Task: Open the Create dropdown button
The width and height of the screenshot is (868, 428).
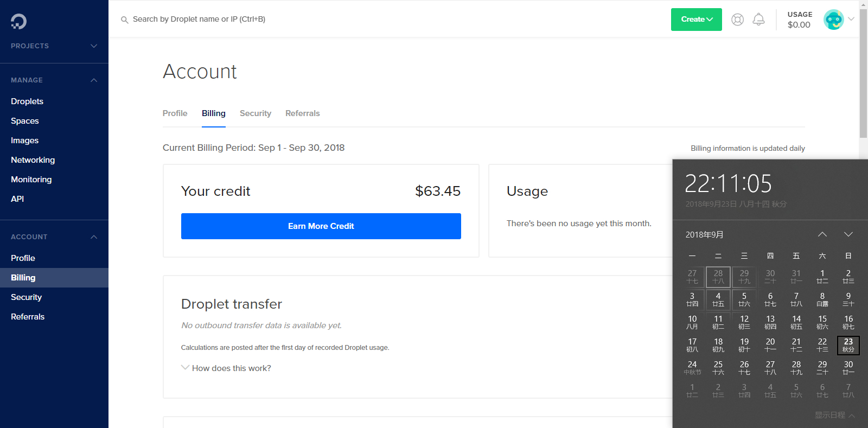Action: (696, 20)
